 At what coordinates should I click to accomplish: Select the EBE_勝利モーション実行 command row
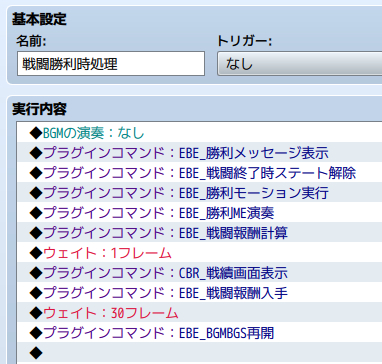(199, 193)
